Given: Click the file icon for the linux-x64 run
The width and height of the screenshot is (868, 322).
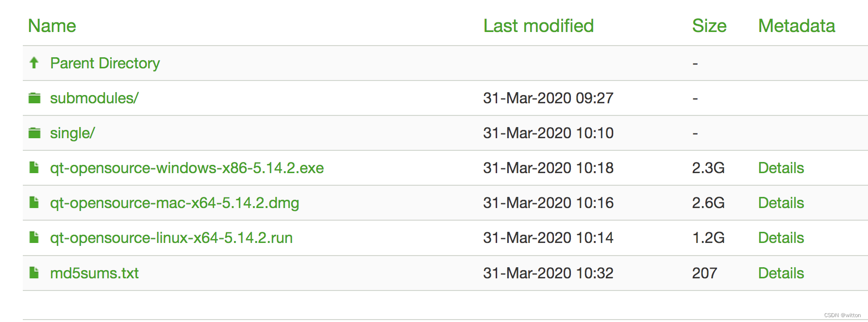Looking at the screenshot, I should pyautogui.click(x=34, y=237).
